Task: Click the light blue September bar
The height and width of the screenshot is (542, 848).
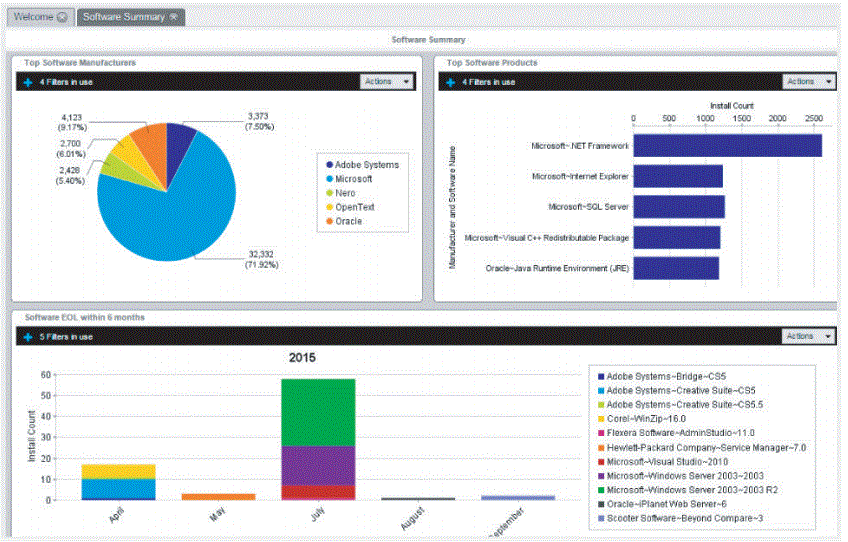Action: point(518,498)
